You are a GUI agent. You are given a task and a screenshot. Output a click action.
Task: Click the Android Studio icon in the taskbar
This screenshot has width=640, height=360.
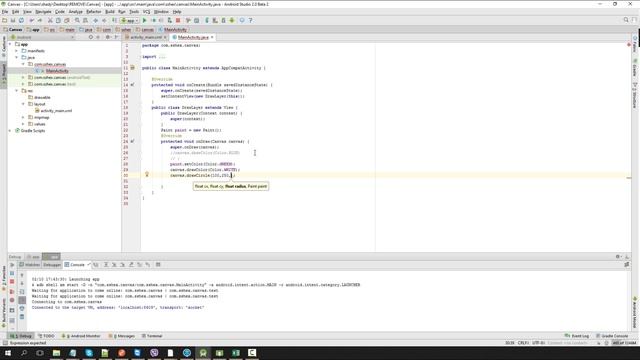point(203,353)
